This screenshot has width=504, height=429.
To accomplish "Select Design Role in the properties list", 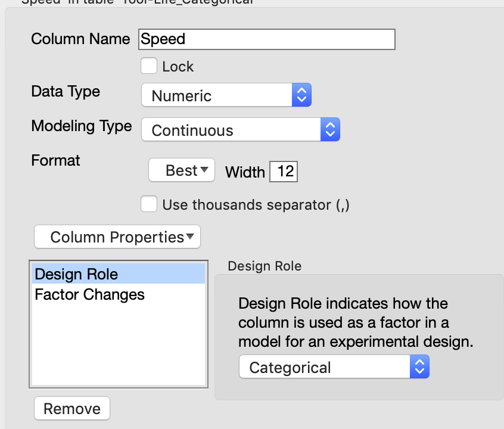I will pyautogui.click(x=76, y=274).
